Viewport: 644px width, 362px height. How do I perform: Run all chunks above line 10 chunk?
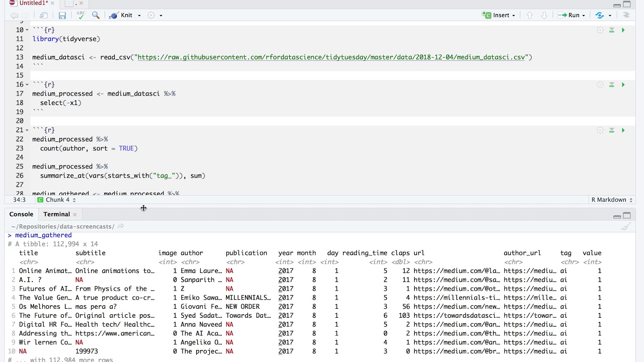pyautogui.click(x=612, y=30)
